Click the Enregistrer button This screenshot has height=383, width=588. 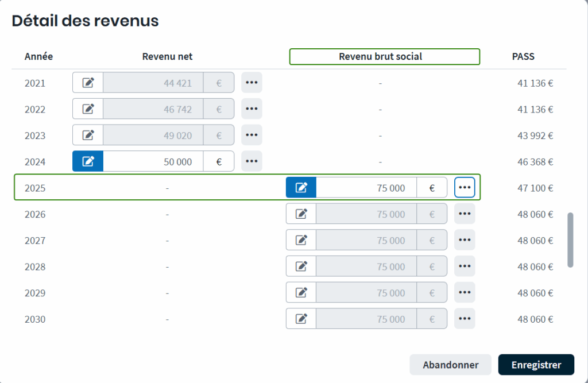(536, 365)
